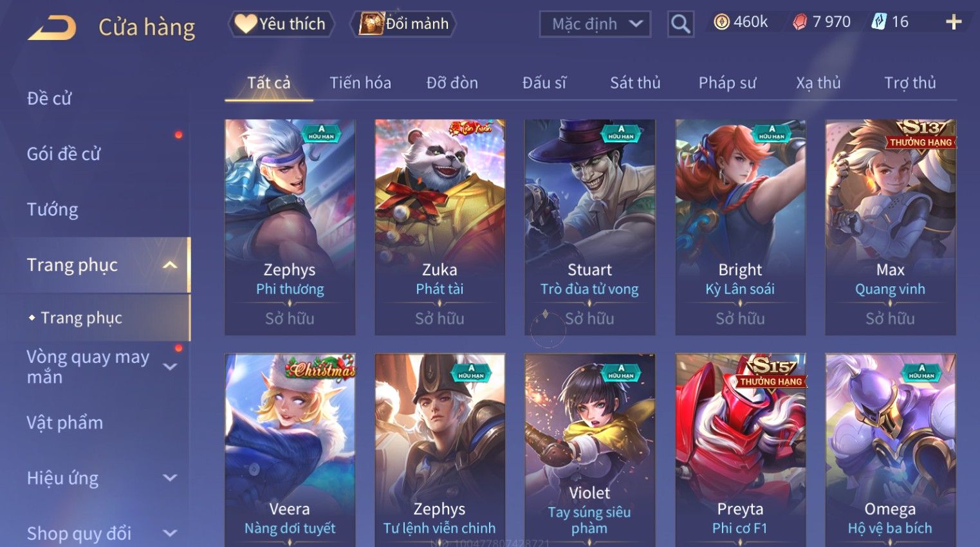Select the Stuart Trò đùa tử vong skin

(590, 227)
